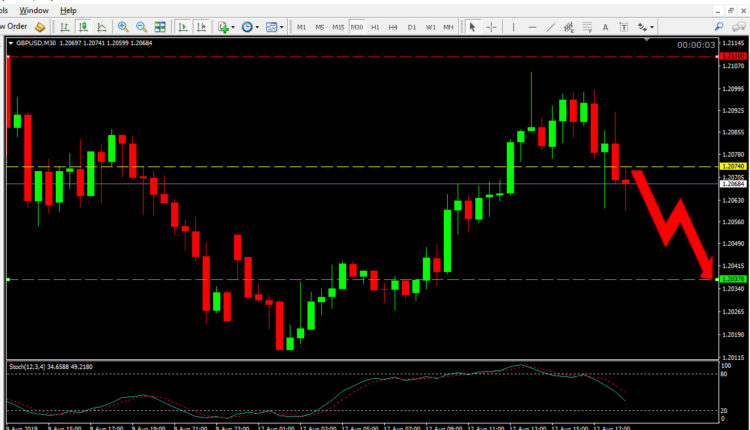
Task: Select the M5 timeframe
Action: point(320,27)
